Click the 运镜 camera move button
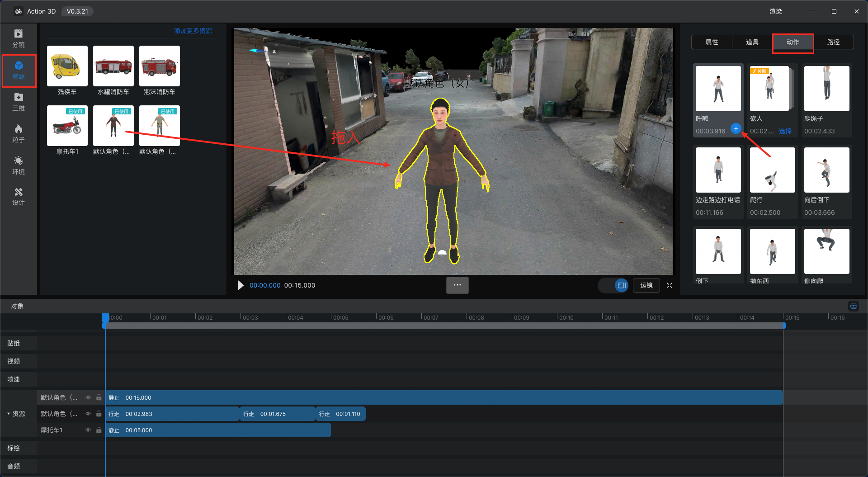 646,285
